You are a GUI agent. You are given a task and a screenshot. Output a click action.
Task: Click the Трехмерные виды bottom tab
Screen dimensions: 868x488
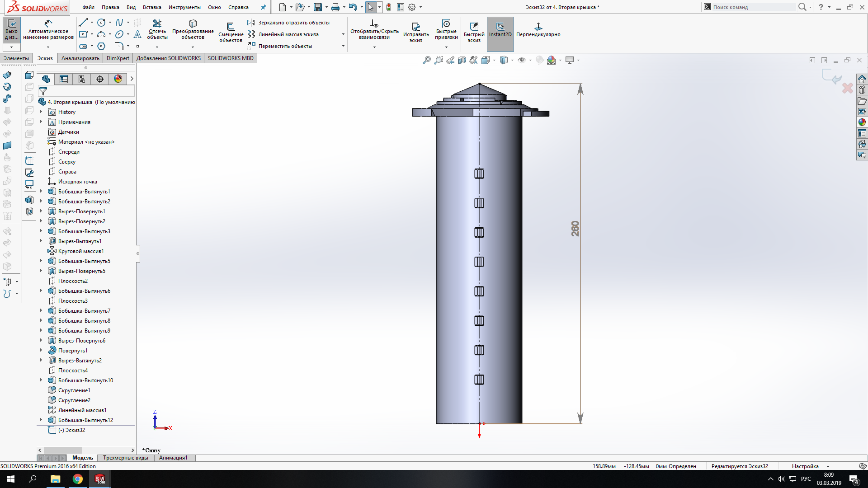tap(125, 458)
